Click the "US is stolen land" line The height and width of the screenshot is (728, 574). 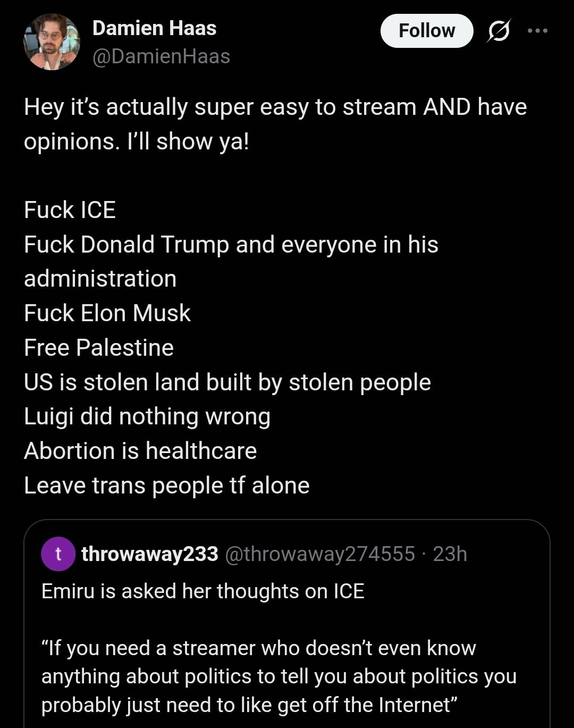coord(227,382)
